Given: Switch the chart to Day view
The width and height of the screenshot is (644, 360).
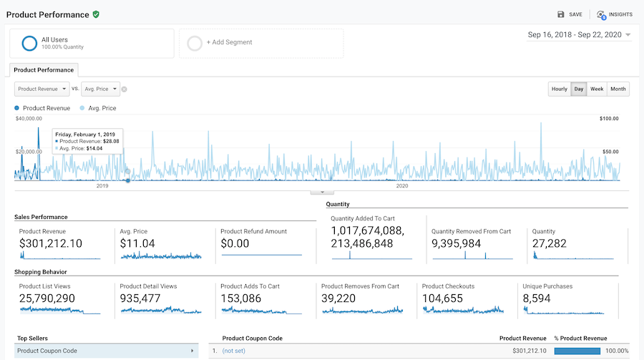Looking at the screenshot, I should (x=579, y=89).
